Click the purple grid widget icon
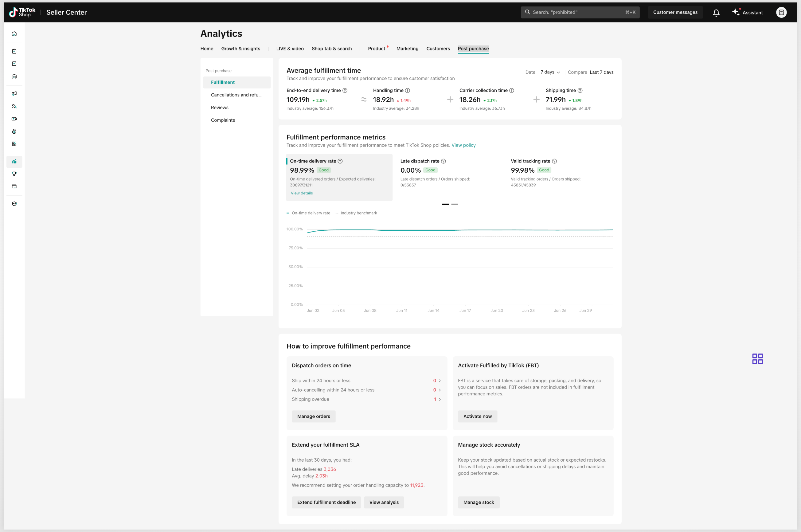Screen dimensions: 801x532 coord(757,359)
